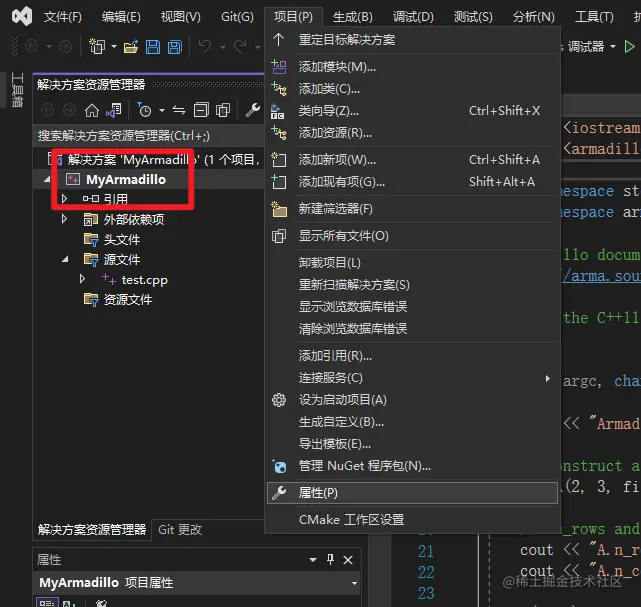Click the navigate backward toolbar icon
Viewport: 641px width, 607px height.
click(32, 47)
